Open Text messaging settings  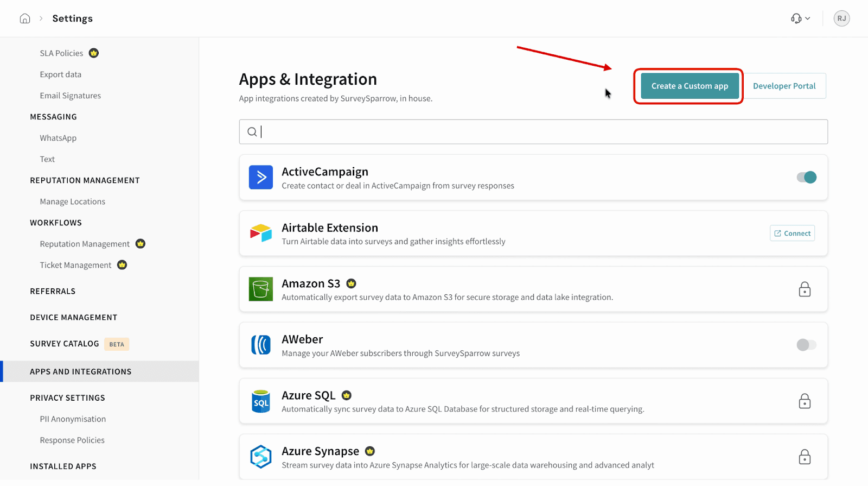(x=47, y=159)
